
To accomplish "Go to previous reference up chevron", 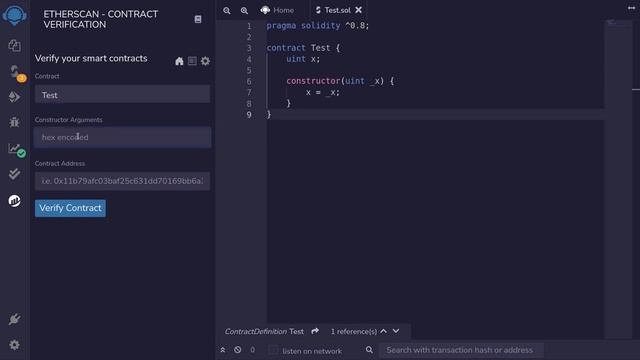I will pyautogui.click(x=383, y=331).
